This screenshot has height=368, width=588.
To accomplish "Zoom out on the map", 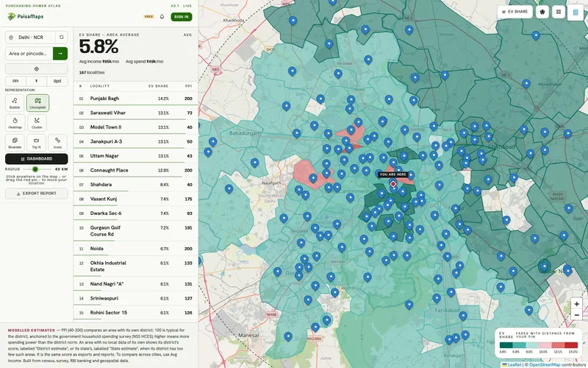I will 576,315.
